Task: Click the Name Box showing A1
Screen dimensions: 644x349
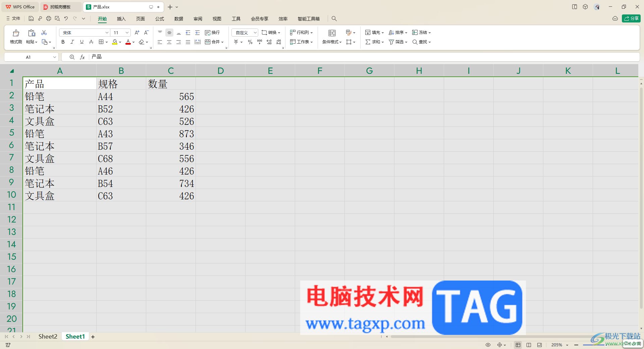Action: pyautogui.click(x=31, y=57)
